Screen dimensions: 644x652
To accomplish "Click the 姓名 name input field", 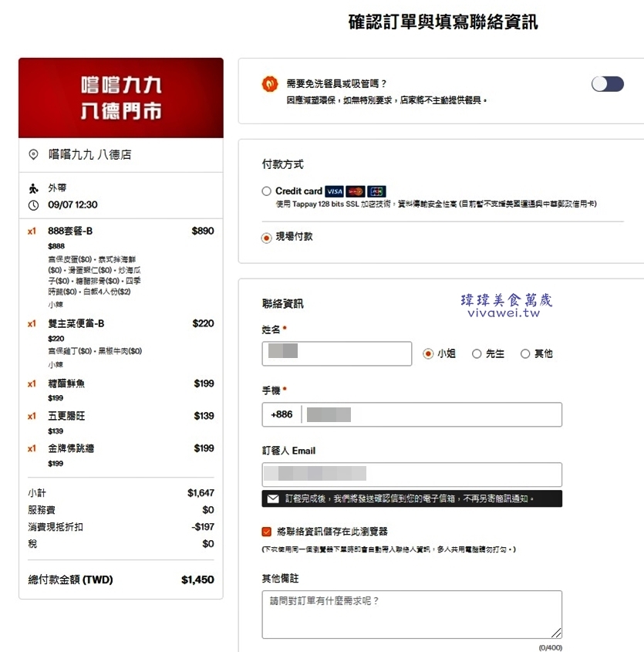I will [x=336, y=354].
